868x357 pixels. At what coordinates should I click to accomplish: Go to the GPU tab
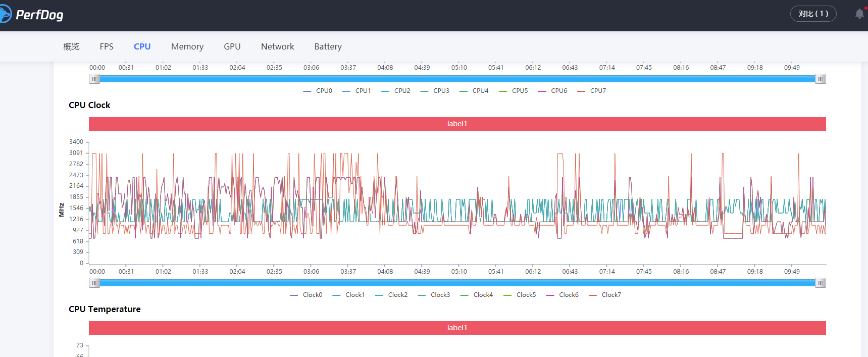pyautogui.click(x=232, y=46)
